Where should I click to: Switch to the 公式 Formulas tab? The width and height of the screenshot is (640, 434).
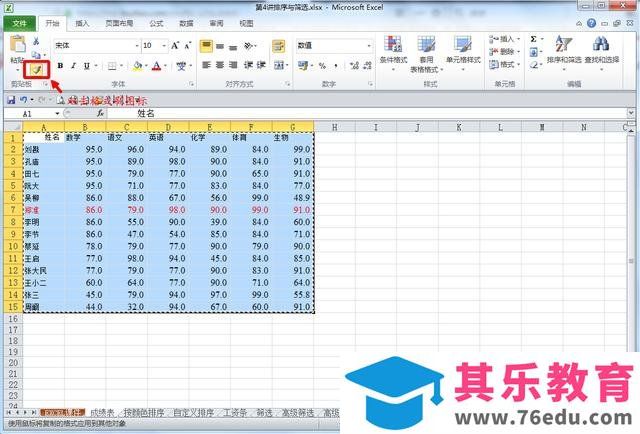click(156, 23)
